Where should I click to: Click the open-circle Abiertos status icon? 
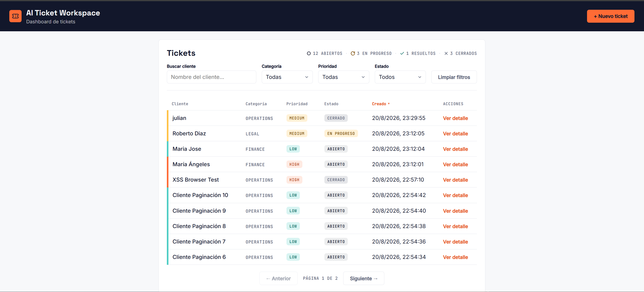pos(309,54)
